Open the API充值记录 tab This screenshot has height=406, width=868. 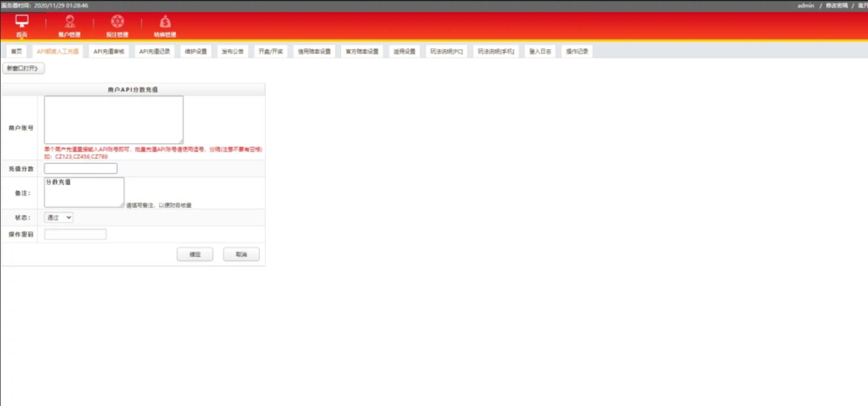click(x=155, y=51)
